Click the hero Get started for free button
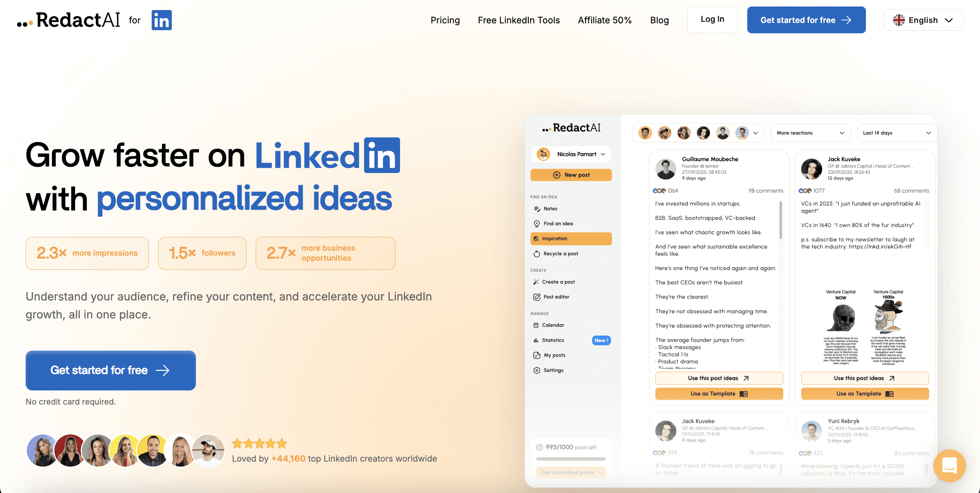The height and width of the screenshot is (493, 980). click(111, 370)
